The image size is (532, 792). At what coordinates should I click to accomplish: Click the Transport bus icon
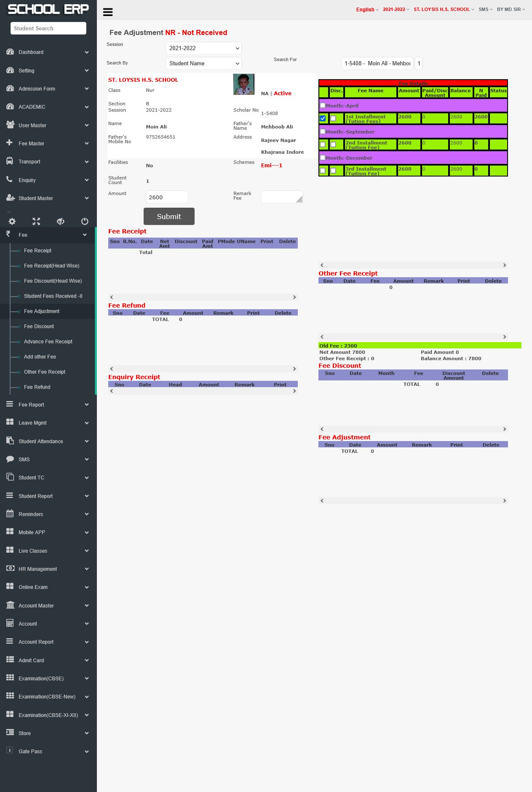10,161
